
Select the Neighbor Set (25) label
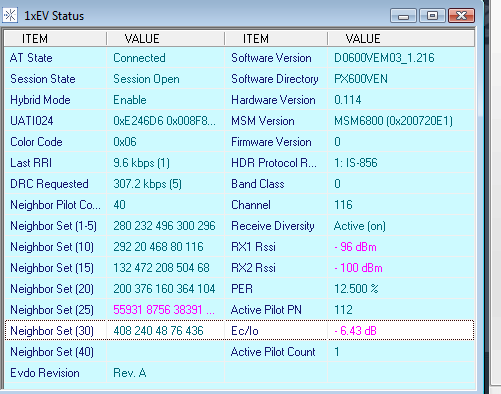tap(52, 310)
